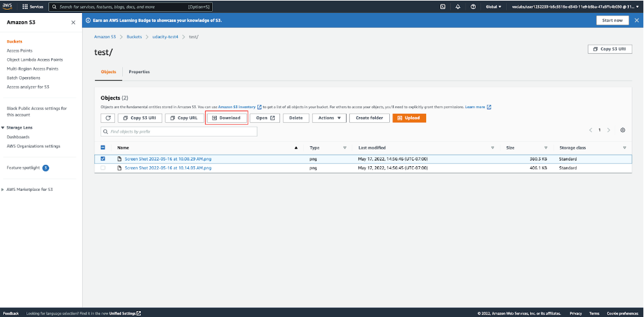The height and width of the screenshot is (317, 644).
Task: Click Copy S3 URI beside the test/ title
Action: (x=610, y=49)
